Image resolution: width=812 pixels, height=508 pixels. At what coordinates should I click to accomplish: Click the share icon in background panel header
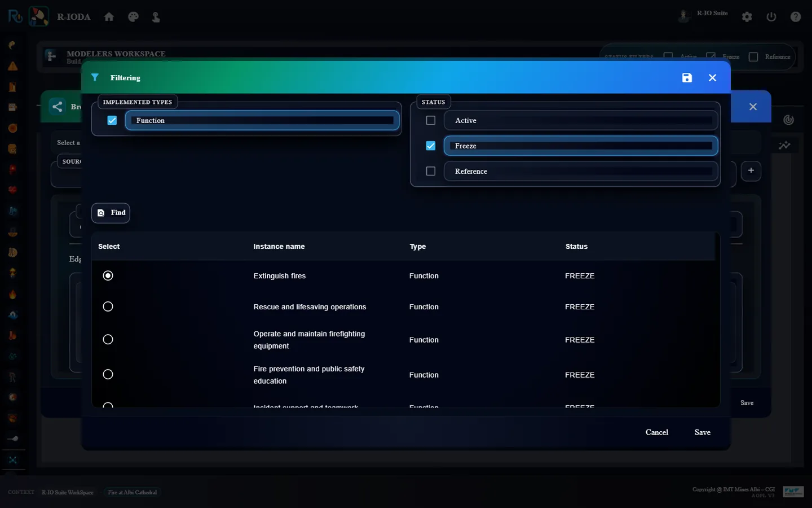point(58,107)
